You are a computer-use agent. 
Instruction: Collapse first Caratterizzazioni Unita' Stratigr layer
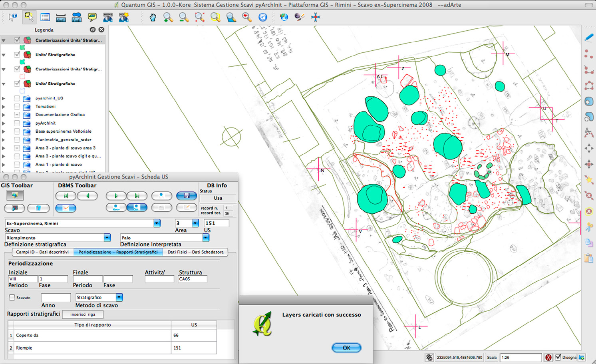4,40
